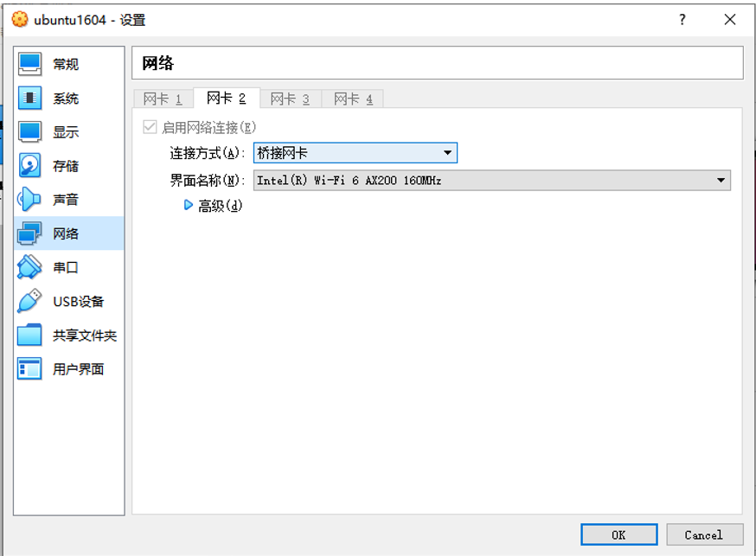Click the Cancel button
The height and width of the screenshot is (556, 756).
[x=703, y=534]
